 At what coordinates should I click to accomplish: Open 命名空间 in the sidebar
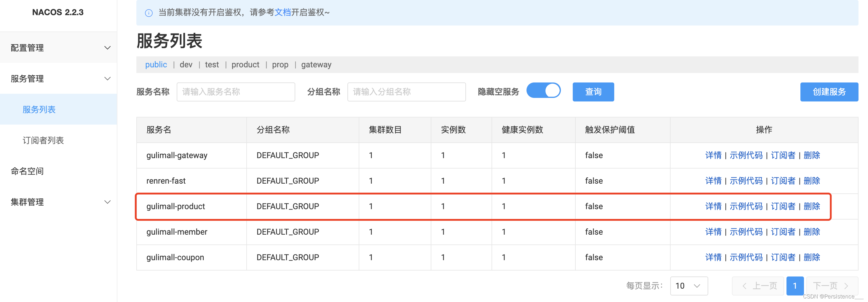pos(27,171)
